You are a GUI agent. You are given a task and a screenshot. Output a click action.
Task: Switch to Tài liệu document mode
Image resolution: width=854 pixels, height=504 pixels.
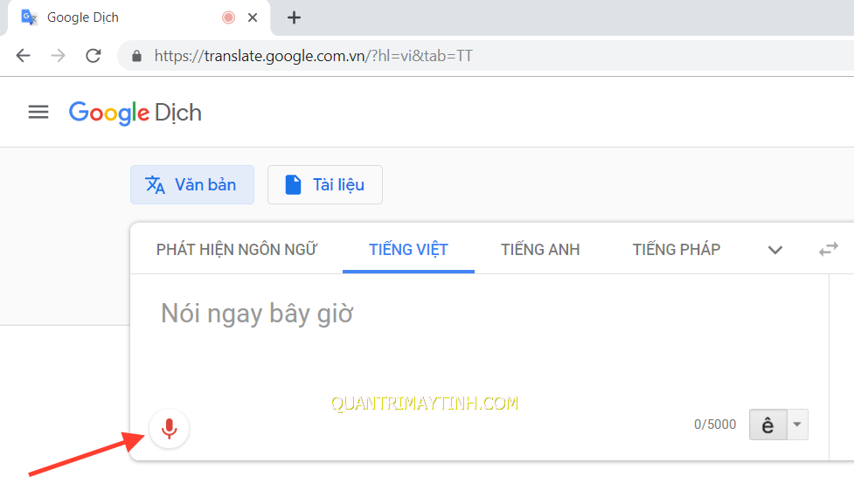pos(324,185)
